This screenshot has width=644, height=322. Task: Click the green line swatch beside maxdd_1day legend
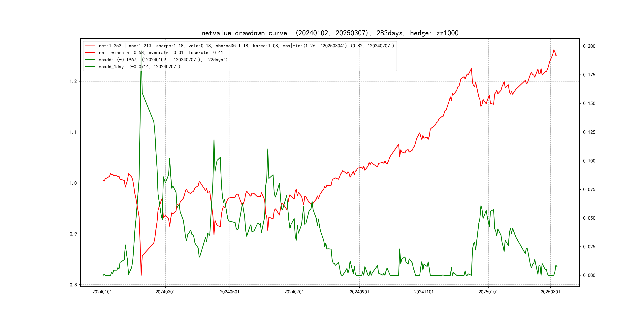coord(90,67)
